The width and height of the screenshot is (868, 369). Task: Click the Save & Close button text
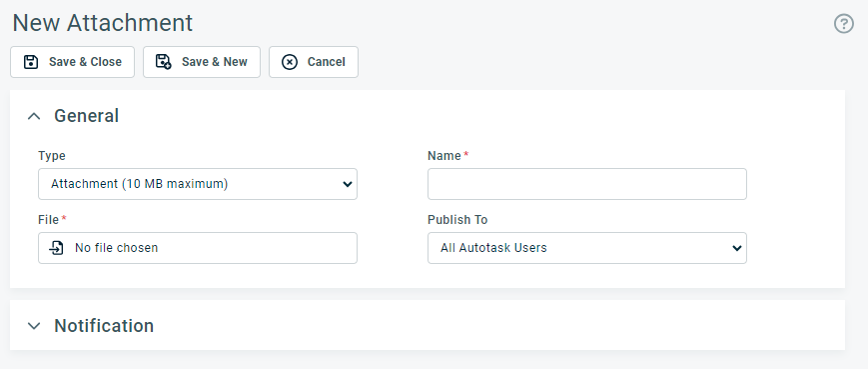pos(85,62)
